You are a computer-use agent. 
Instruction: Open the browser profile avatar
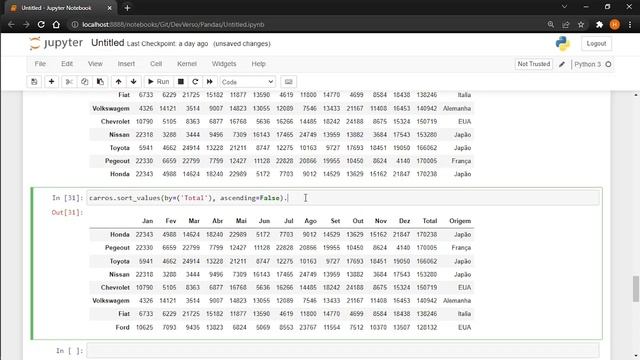click(x=615, y=24)
